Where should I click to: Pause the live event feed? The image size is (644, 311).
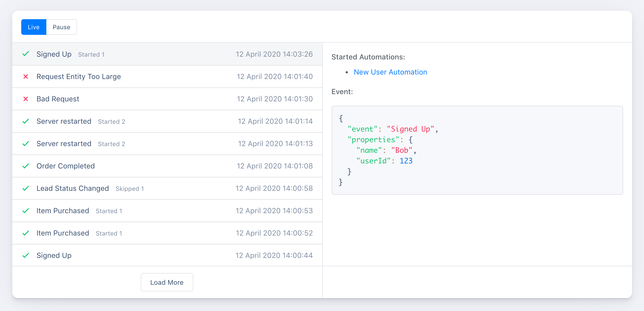pyautogui.click(x=61, y=27)
